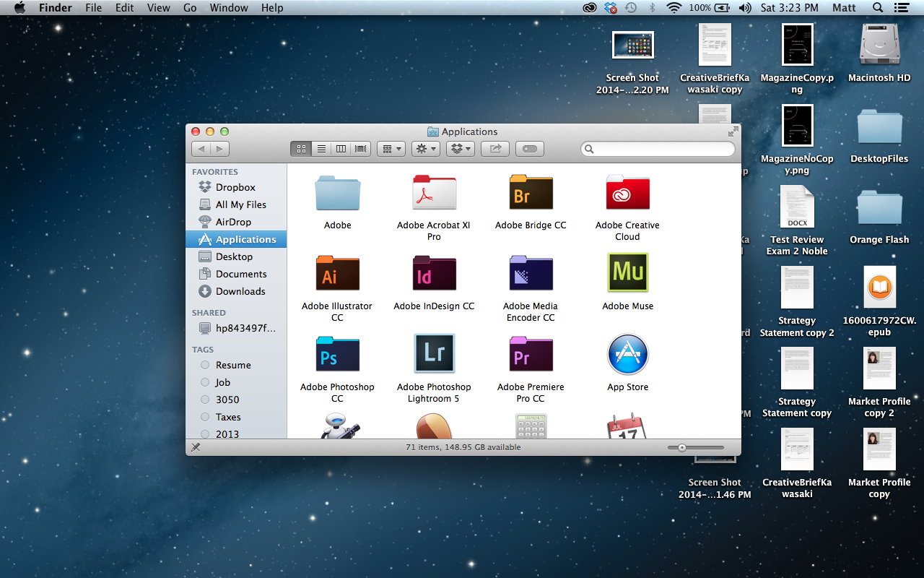Click the Edit Tags toolbar button
Viewport: 924px width, 578px height.
(530, 149)
